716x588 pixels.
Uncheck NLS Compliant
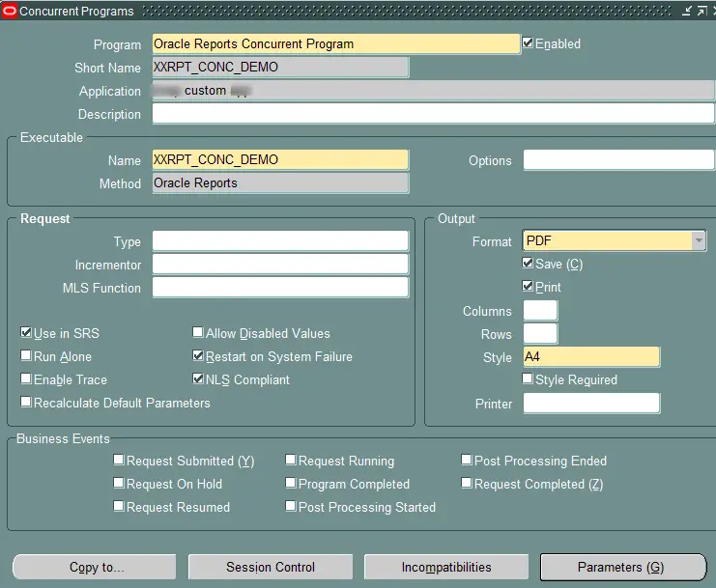pos(198,378)
